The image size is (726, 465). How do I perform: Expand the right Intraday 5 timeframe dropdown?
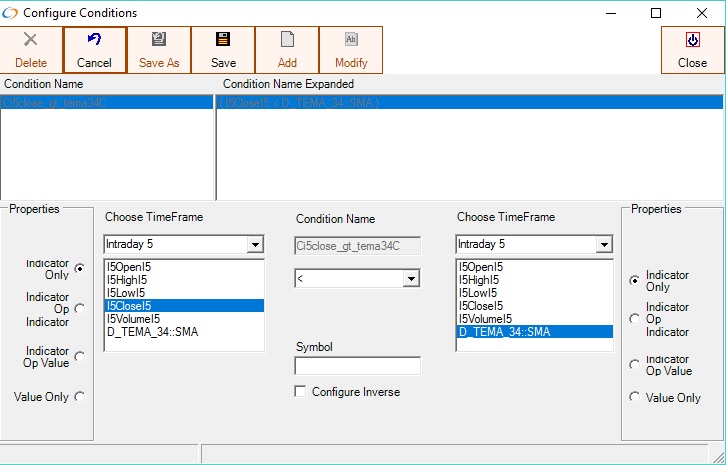tap(603, 245)
